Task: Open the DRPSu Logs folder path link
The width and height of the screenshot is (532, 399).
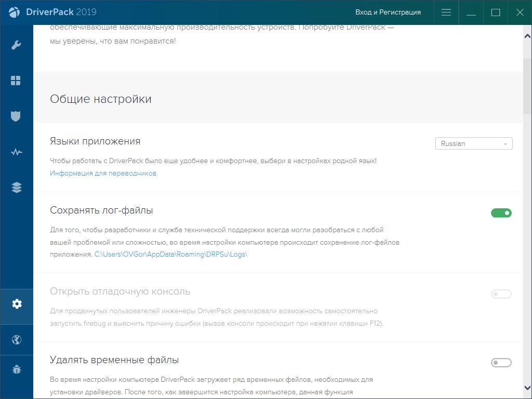Action: click(171, 254)
